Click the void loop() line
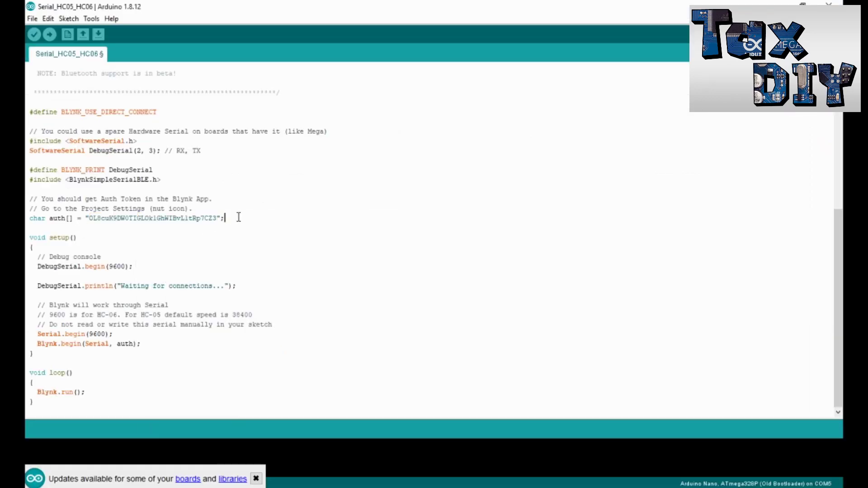Image resolution: width=868 pixels, height=488 pixels. pyautogui.click(x=51, y=373)
